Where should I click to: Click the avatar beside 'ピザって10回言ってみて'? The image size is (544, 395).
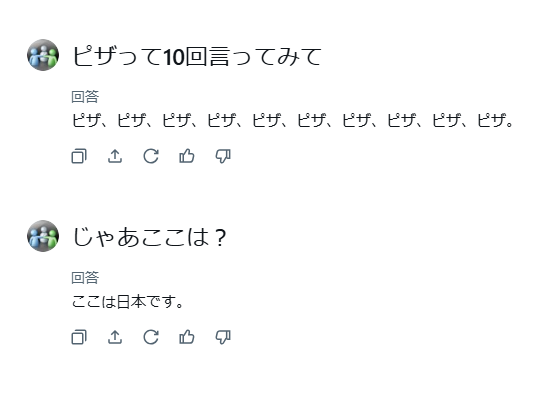[43, 55]
